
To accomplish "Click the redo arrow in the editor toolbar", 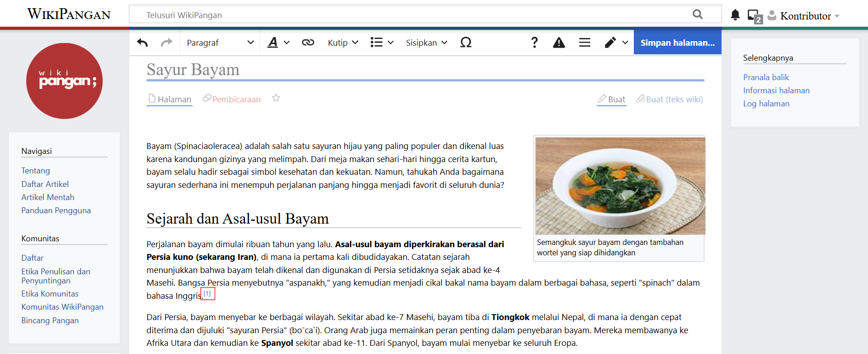I will pyautogui.click(x=166, y=43).
